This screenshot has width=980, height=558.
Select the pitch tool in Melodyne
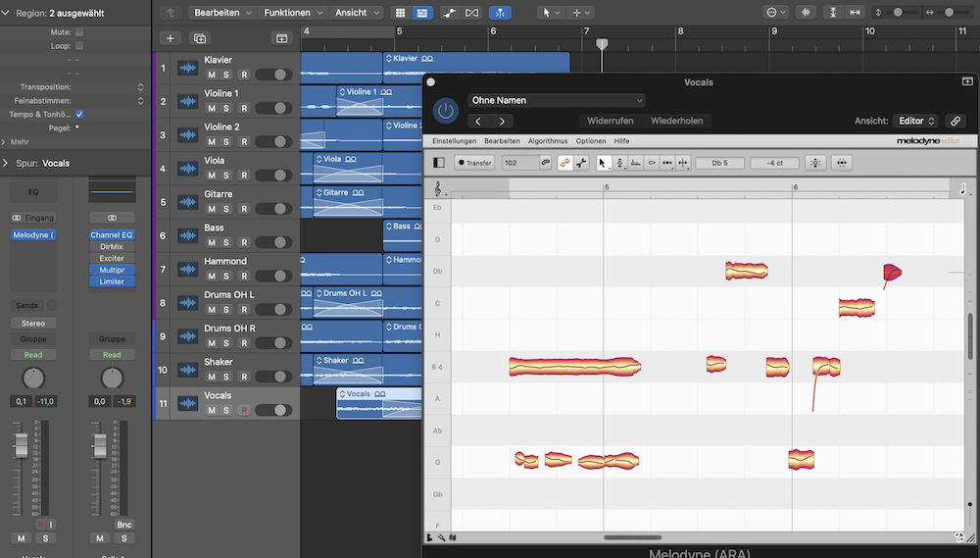620,163
